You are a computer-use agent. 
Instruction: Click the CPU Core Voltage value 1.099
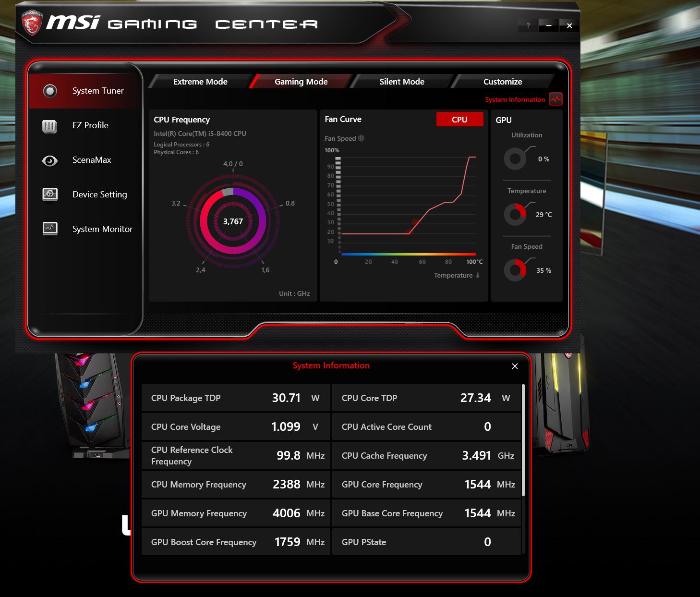[x=286, y=426]
